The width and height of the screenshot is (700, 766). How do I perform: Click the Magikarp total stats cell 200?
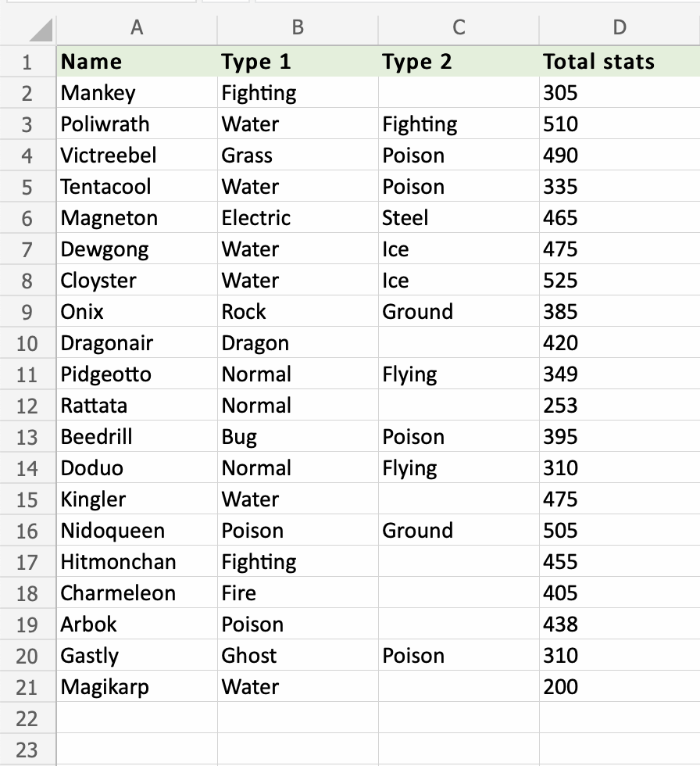(x=619, y=687)
